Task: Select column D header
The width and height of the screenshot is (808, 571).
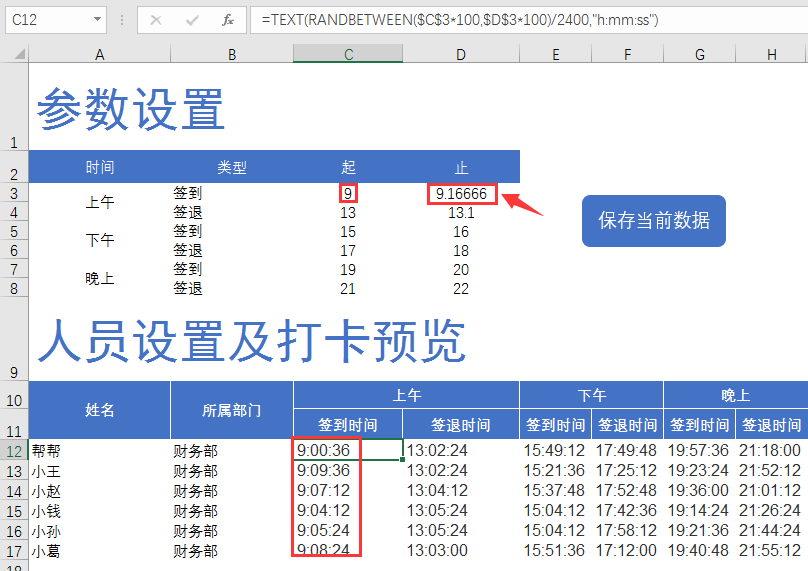Action: (461, 54)
